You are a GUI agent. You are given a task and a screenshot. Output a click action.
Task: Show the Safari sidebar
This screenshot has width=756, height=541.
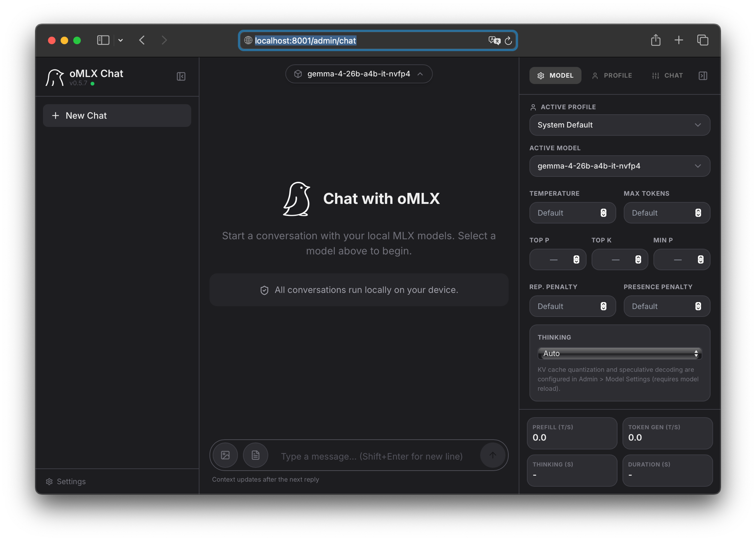[x=103, y=40]
